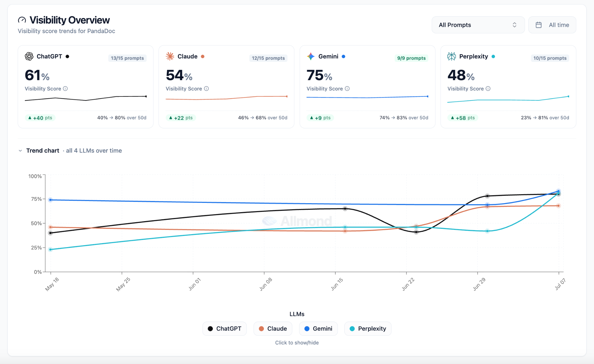This screenshot has width=594, height=364.
Task: Click the Gemini Visibility Score info icon
Action: point(347,89)
